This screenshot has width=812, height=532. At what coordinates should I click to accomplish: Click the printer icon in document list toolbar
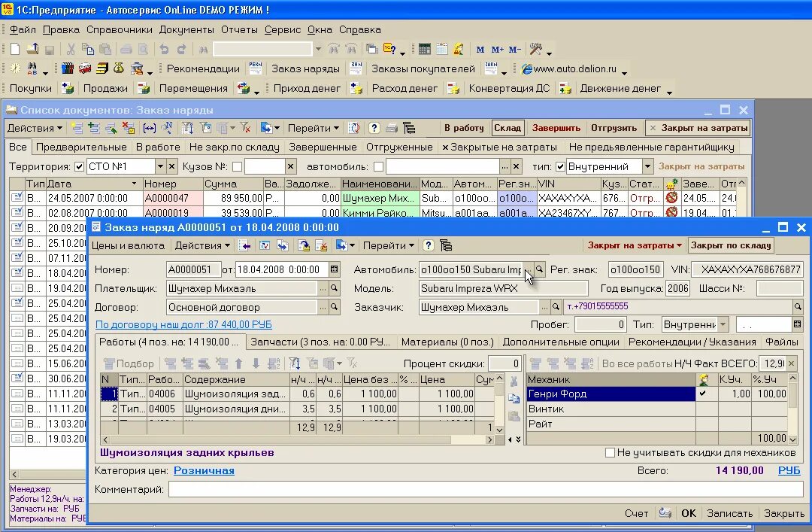coord(392,128)
